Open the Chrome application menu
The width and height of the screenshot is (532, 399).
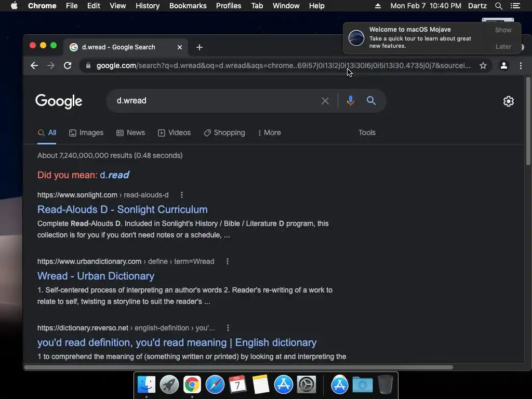tap(42, 6)
